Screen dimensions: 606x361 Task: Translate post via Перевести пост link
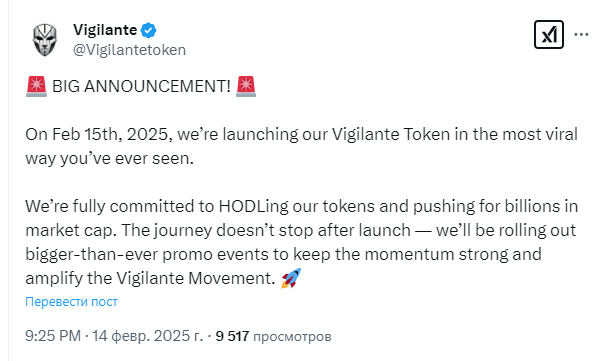tap(71, 301)
